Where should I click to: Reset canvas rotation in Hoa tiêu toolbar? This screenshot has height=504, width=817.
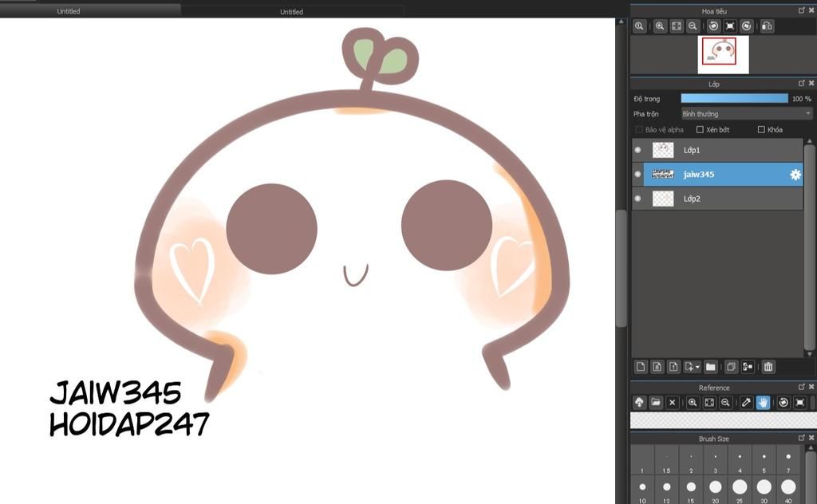coord(730,26)
